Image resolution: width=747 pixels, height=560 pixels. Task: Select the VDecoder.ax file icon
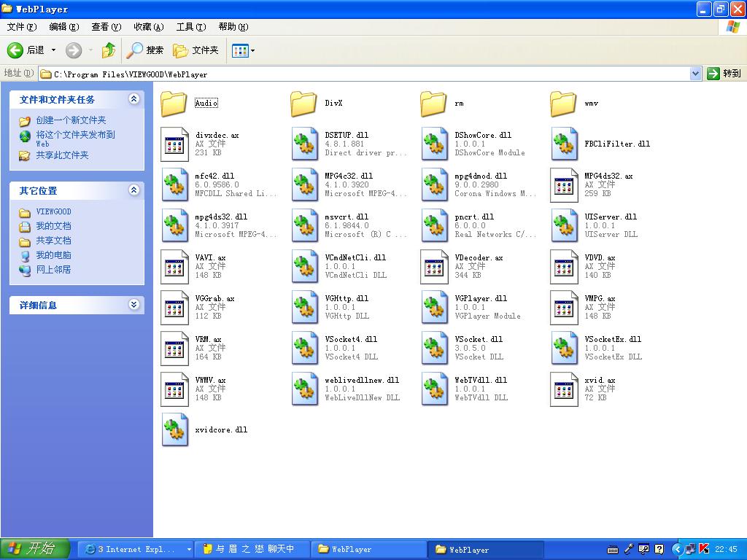coord(435,267)
